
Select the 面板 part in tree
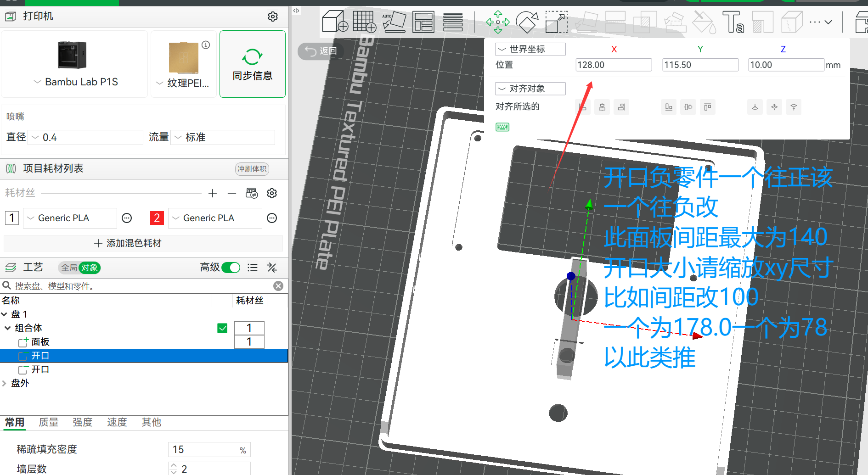click(x=40, y=342)
